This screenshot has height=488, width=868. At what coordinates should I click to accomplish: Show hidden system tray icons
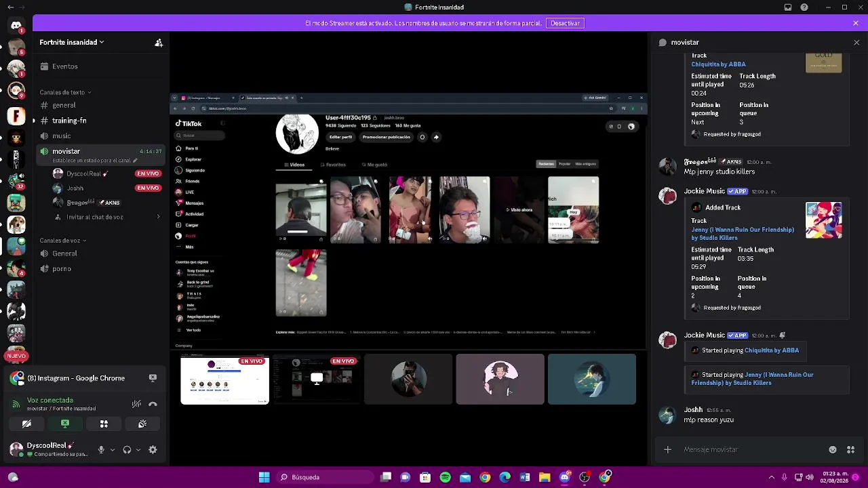(x=771, y=477)
